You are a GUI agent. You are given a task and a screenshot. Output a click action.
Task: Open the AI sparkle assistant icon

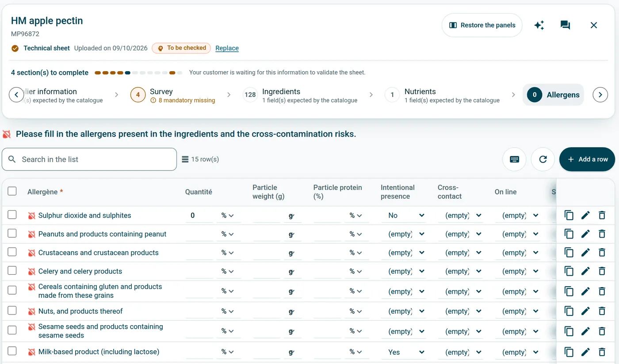point(539,25)
